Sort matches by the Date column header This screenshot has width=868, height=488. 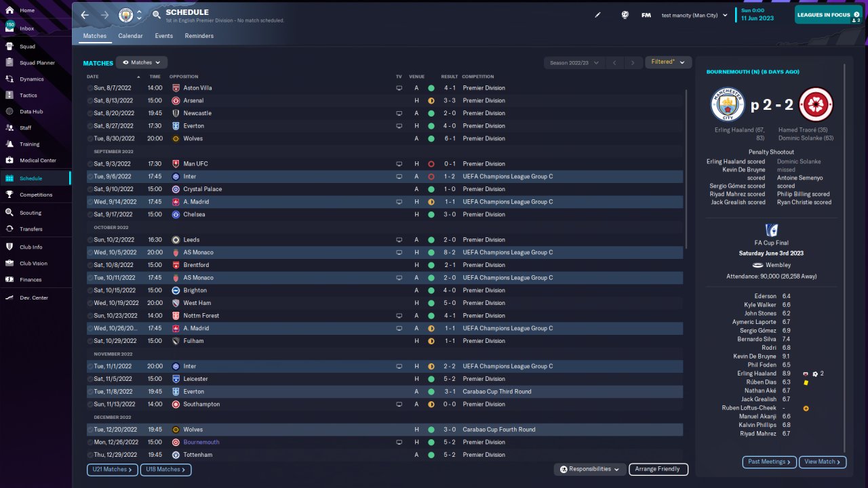click(x=93, y=77)
